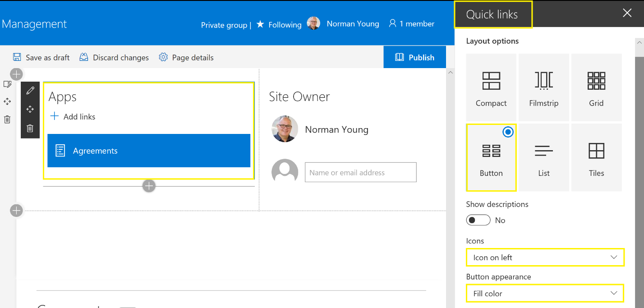
Task: Click the Following star icon
Action: point(260,24)
